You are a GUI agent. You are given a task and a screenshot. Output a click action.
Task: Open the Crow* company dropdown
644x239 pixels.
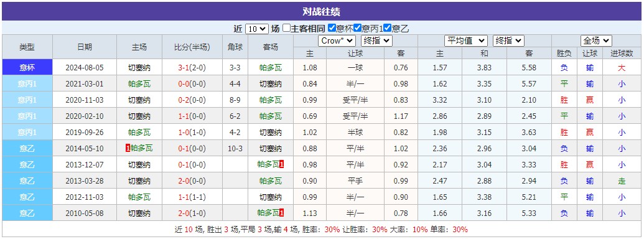click(x=337, y=40)
